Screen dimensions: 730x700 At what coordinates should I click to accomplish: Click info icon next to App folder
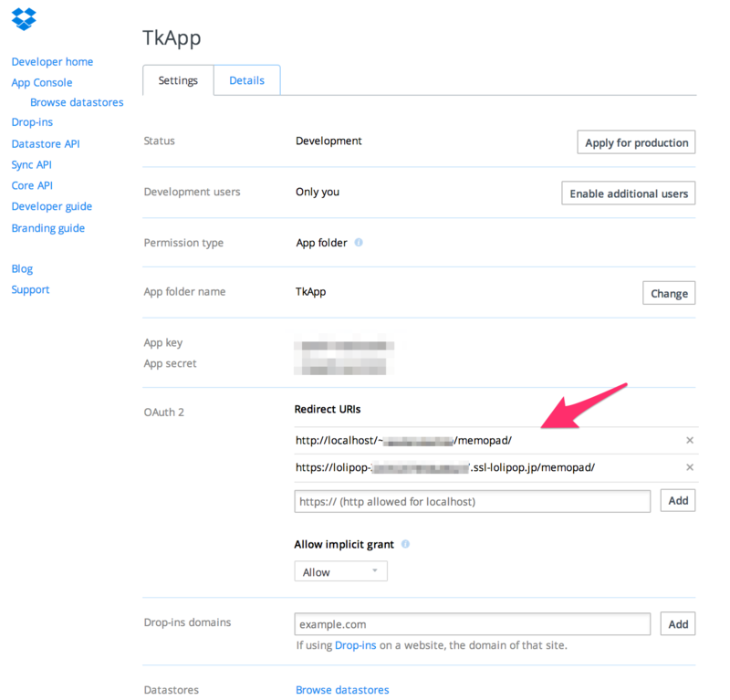(x=359, y=243)
